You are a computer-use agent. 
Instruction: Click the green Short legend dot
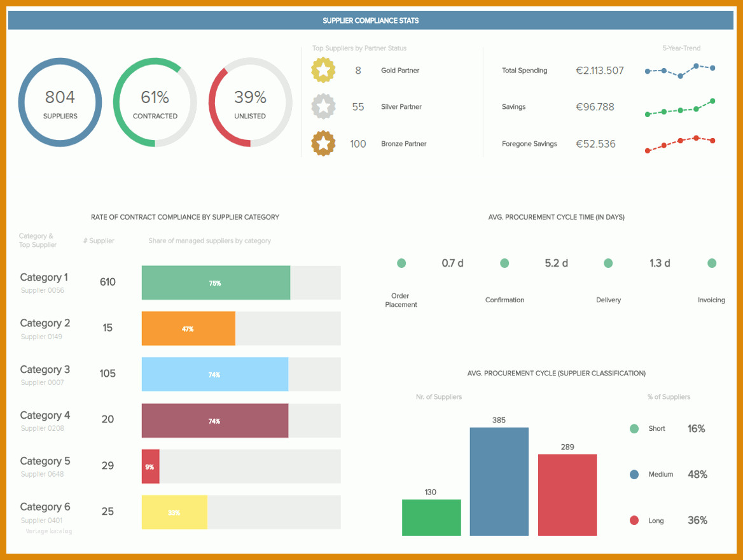[x=634, y=429]
